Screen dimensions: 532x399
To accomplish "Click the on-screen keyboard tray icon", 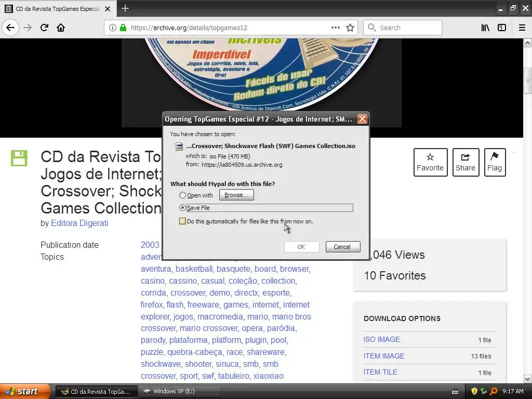I will pos(455,392).
